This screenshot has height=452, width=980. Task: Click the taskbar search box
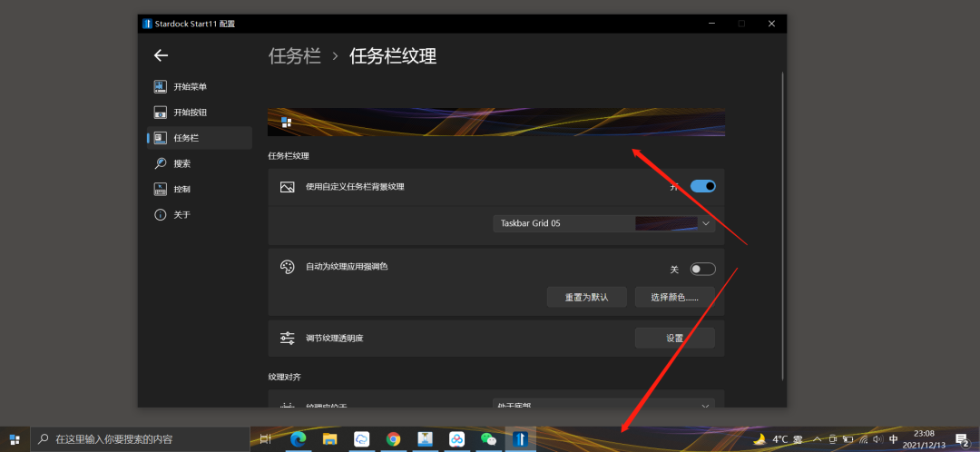click(x=140, y=439)
